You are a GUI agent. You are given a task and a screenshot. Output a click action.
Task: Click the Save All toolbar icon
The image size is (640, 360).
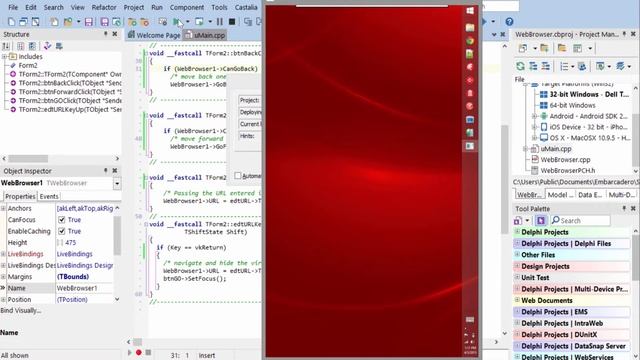pyautogui.click(x=104, y=22)
